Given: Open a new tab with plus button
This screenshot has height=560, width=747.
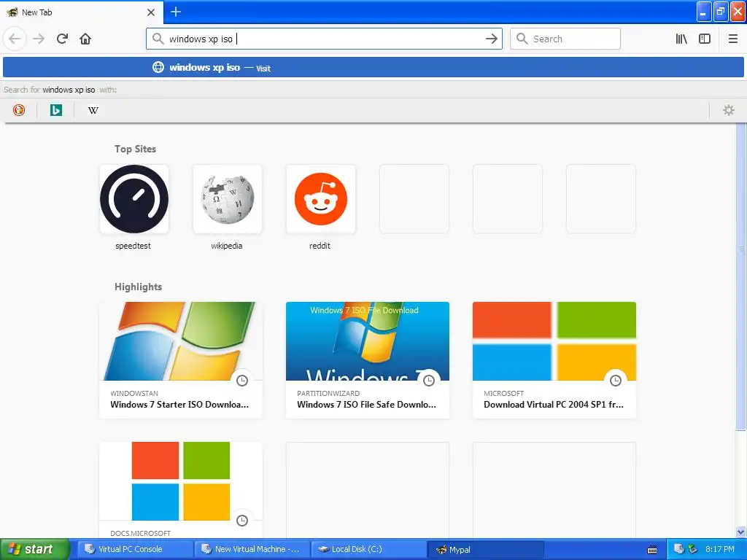Looking at the screenshot, I should point(175,12).
